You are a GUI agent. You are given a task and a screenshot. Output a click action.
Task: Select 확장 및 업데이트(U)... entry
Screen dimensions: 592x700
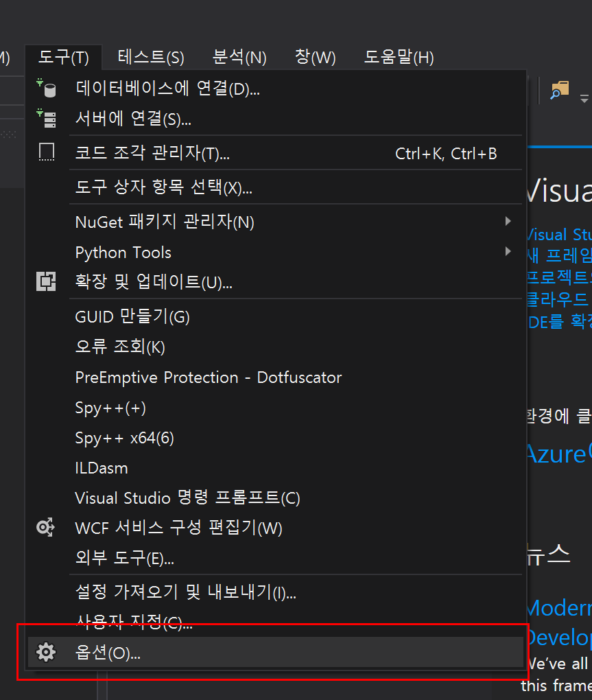[x=275, y=282]
